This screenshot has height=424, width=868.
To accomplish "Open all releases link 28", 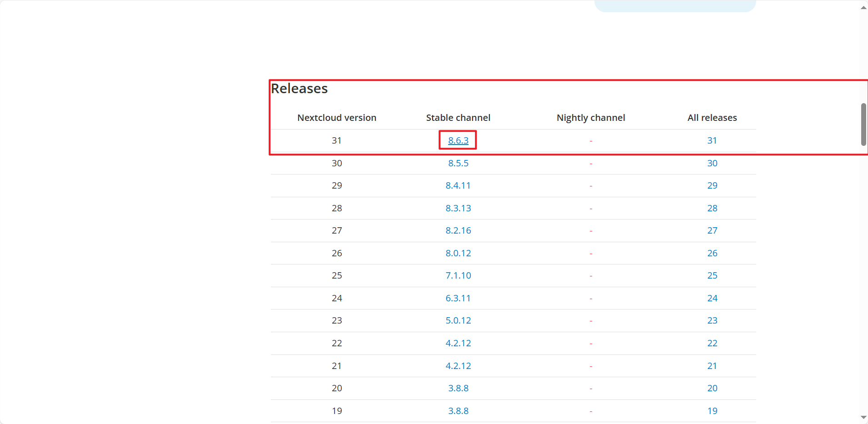I will click(x=712, y=208).
